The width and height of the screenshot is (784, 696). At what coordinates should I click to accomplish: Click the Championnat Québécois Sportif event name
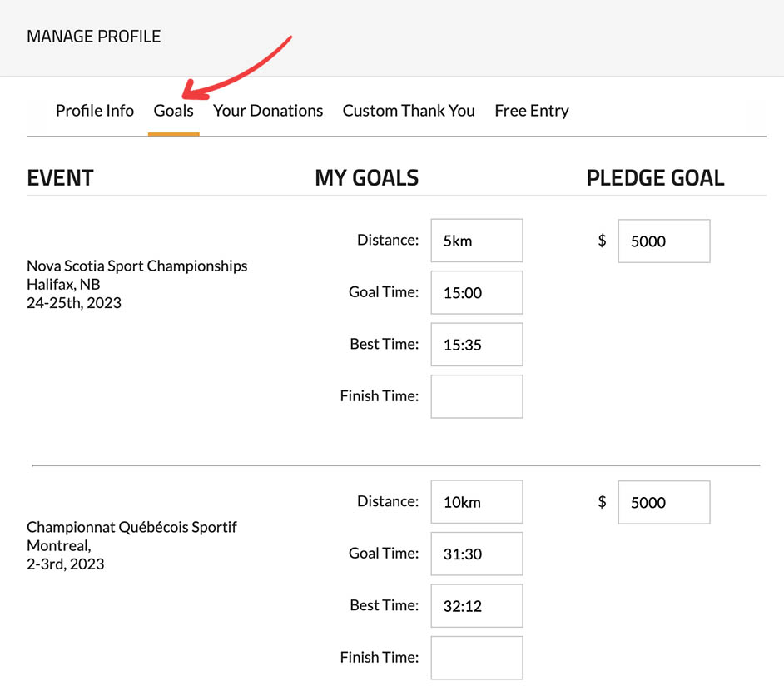tap(131, 527)
